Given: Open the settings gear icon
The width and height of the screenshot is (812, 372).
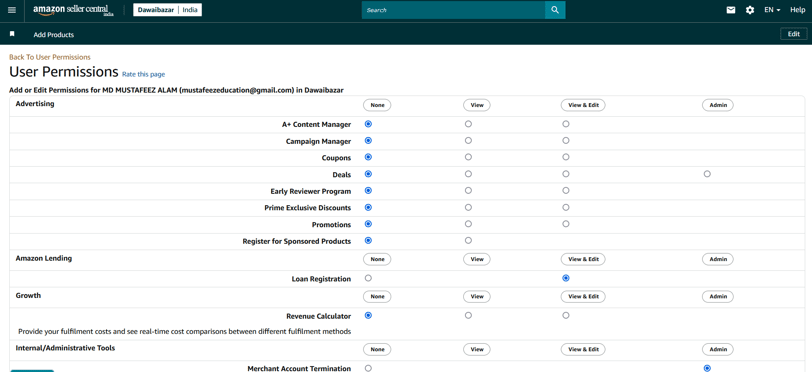Looking at the screenshot, I should (x=749, y=10).
